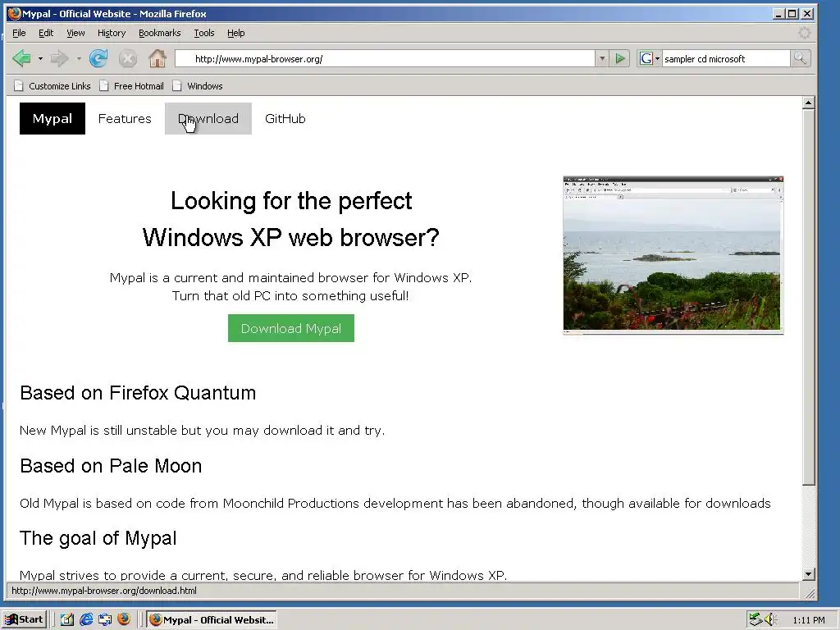Viewport: 840px width, 630px height.
Task: Launch the notepad quick launch icon
Action: [x=66, y=619]
